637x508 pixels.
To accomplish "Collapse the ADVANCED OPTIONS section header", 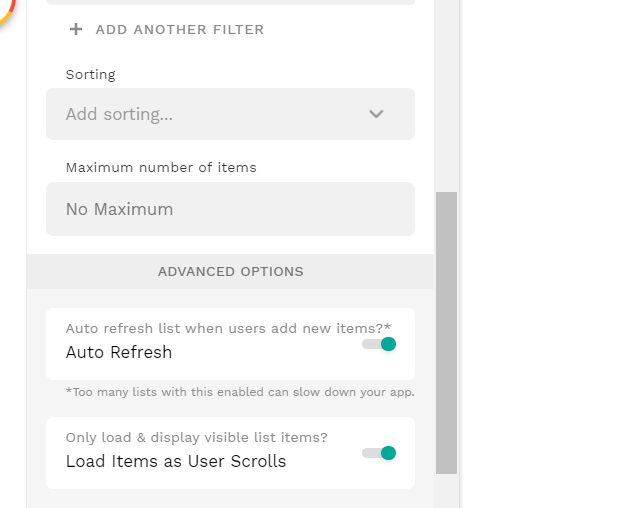I will [x=230, y=271].
